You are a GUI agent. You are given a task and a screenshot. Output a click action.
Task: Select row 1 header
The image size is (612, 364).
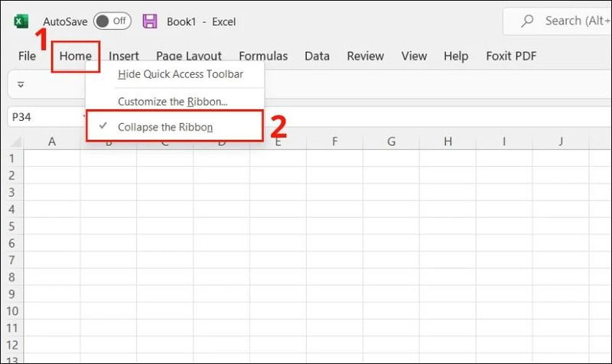[x=11, y=158]
